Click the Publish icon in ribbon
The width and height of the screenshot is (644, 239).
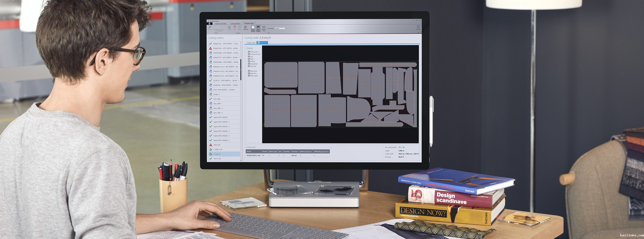pyautogui.click(x=240, y=27)
